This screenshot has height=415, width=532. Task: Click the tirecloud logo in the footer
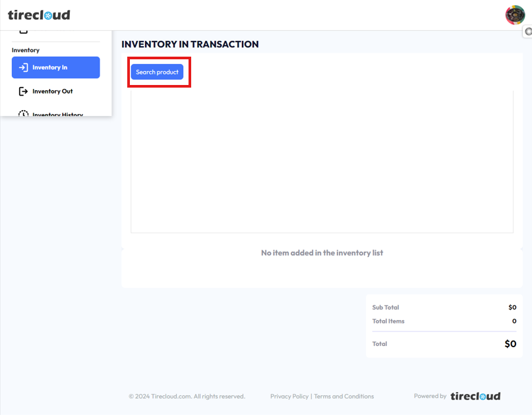(475, 396)
